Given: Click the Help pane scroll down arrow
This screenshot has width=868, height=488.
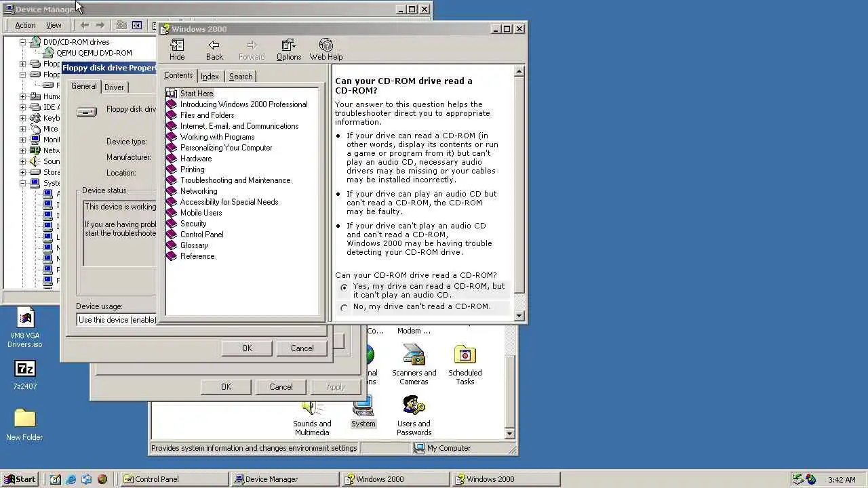Looking at the screenshot, I should (519, 316).
